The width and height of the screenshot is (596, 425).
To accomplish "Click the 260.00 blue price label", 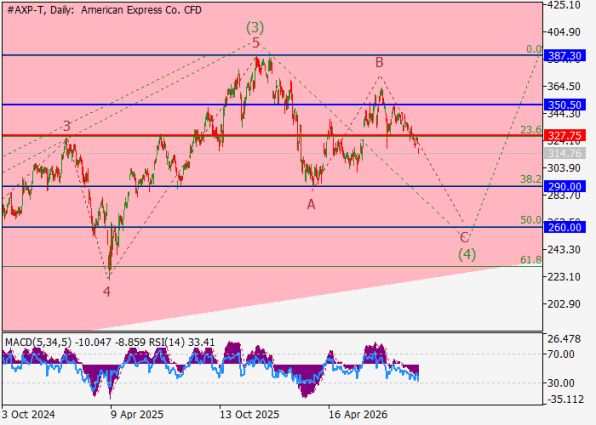I will point(564,227).
